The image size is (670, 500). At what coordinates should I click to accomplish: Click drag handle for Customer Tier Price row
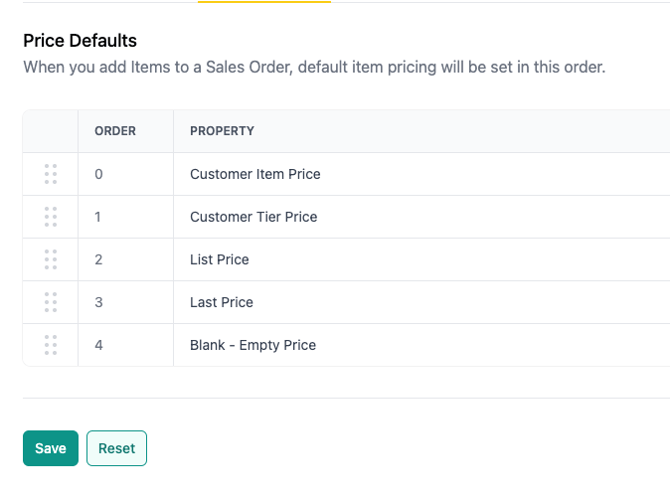tap(50, 217)
